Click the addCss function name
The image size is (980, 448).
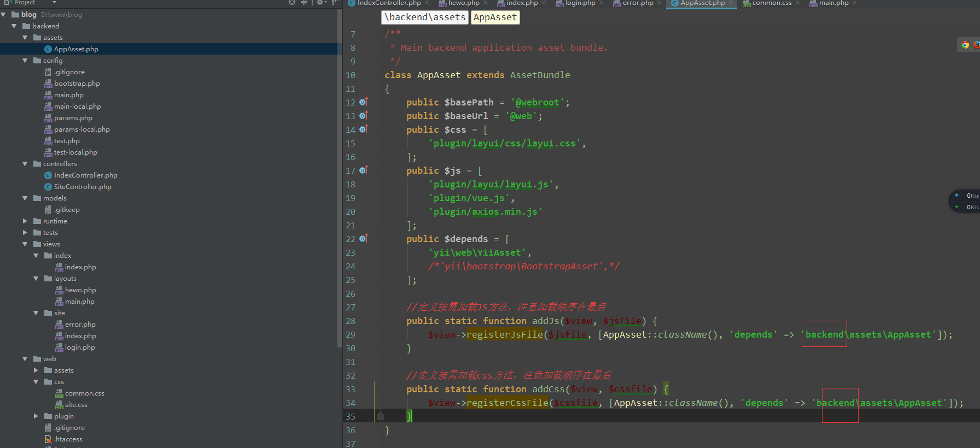tap(548, 389)
